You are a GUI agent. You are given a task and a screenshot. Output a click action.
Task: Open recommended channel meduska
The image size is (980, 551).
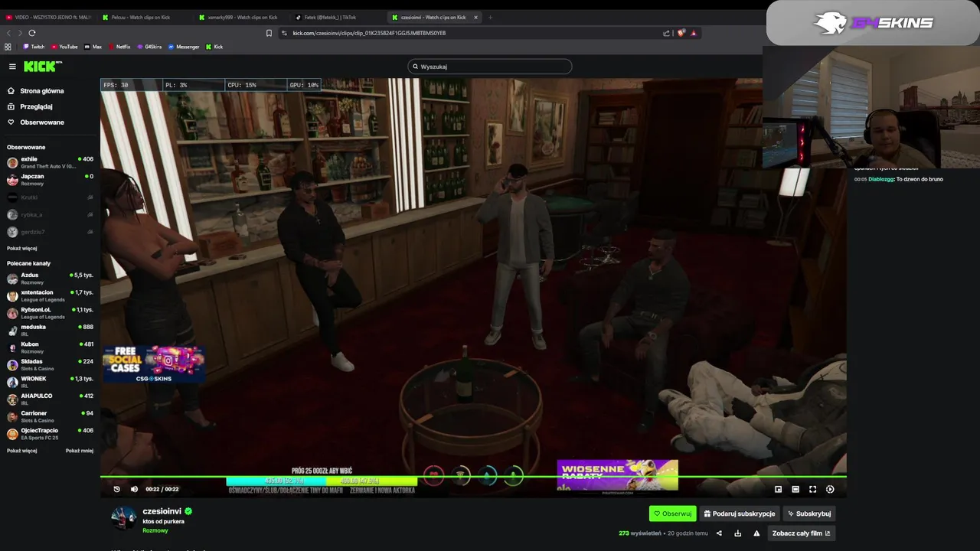coord(50,330)
